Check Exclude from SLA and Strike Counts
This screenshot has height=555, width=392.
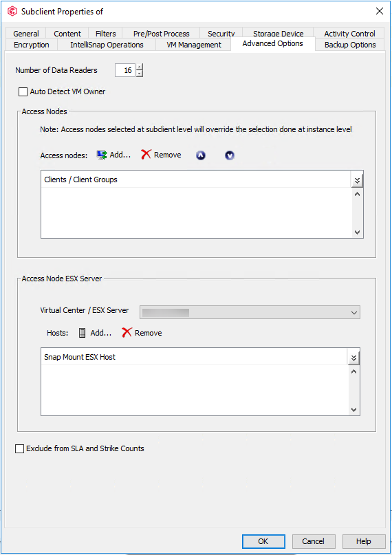point(19,449)
